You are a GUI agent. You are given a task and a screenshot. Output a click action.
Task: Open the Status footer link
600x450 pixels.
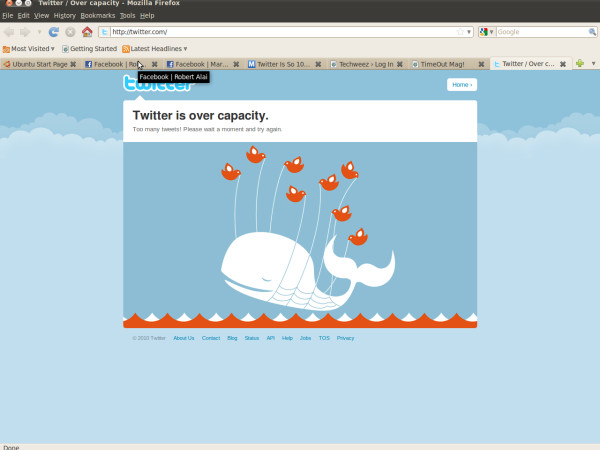pyautogui.click(x=252, y=338)
